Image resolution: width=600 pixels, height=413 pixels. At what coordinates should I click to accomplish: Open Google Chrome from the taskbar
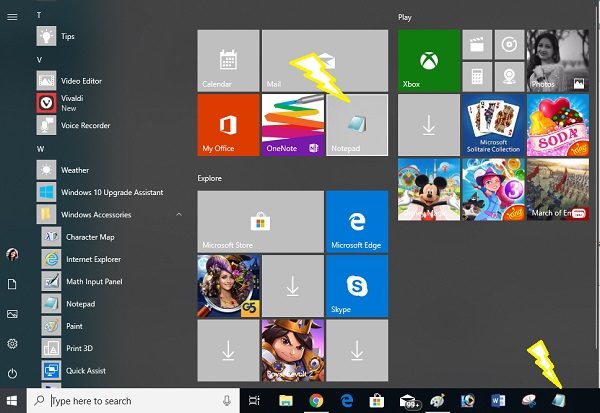coord(316,401)
